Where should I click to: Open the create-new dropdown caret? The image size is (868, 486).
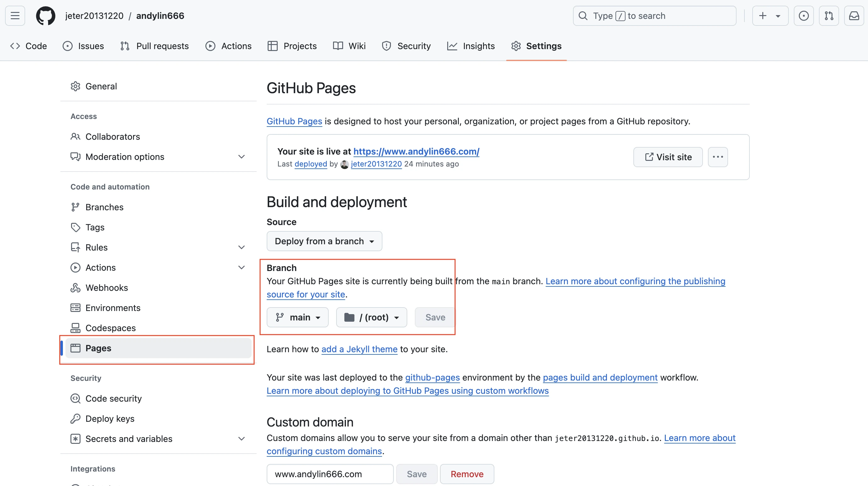point(778,16)
